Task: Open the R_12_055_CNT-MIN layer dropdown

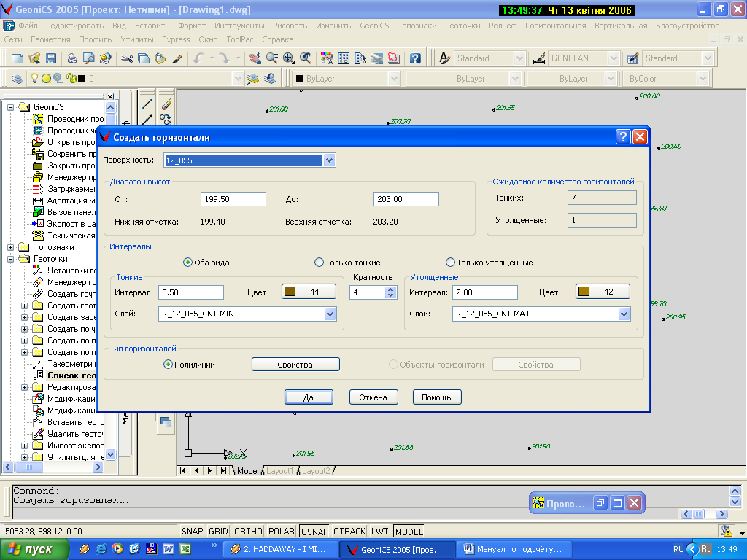Action: 329,314
